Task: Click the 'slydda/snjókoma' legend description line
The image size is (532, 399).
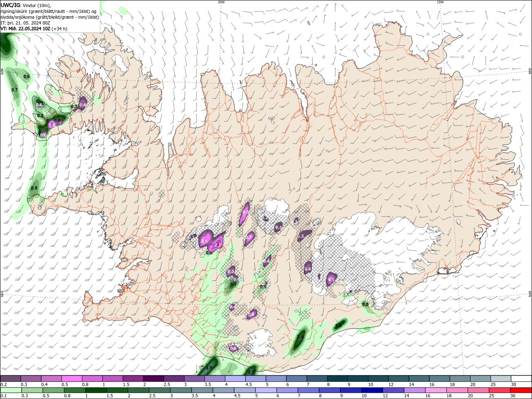Action: point(50,17)
